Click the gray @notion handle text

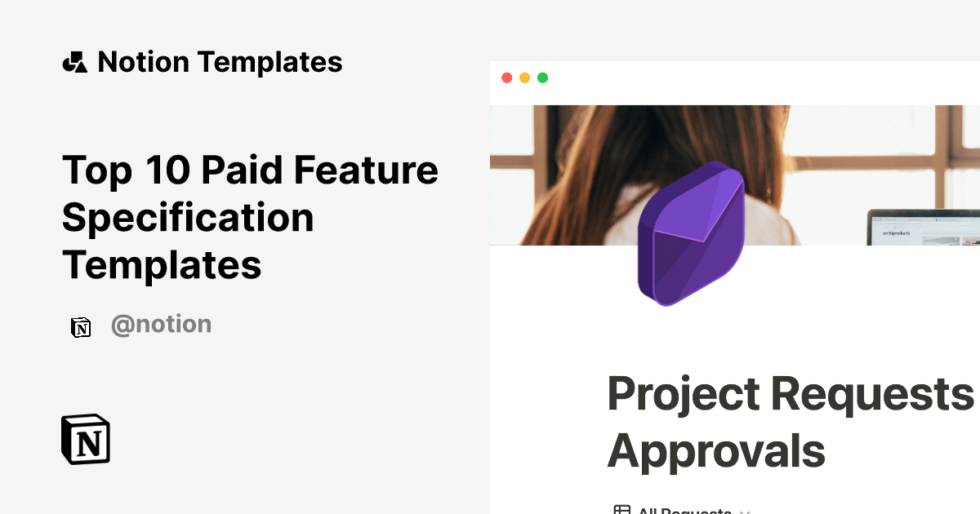(x=161, y=325)
